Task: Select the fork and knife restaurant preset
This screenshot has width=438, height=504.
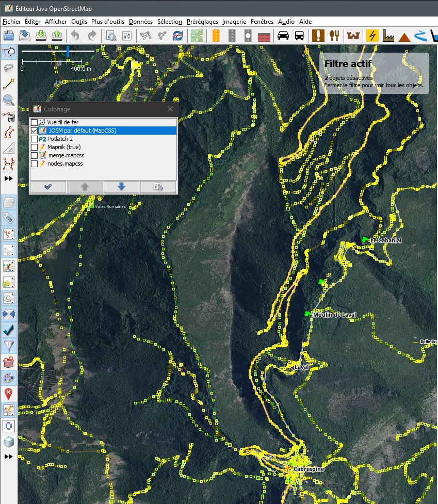Action: pos(334,36)
